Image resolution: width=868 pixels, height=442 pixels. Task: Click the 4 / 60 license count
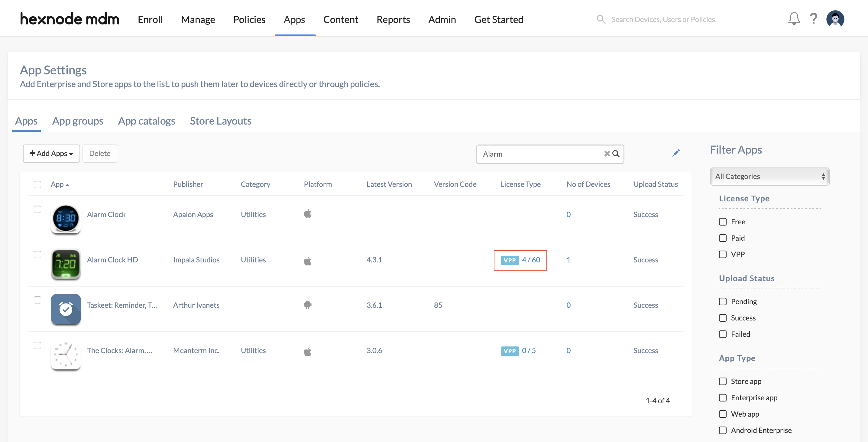pyautogui.click(x=531, y=260)
